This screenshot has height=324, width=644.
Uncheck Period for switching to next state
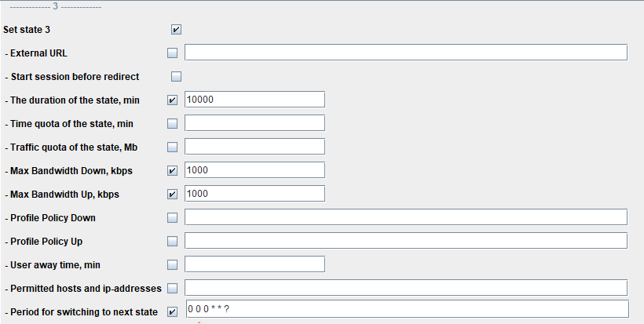173,311
